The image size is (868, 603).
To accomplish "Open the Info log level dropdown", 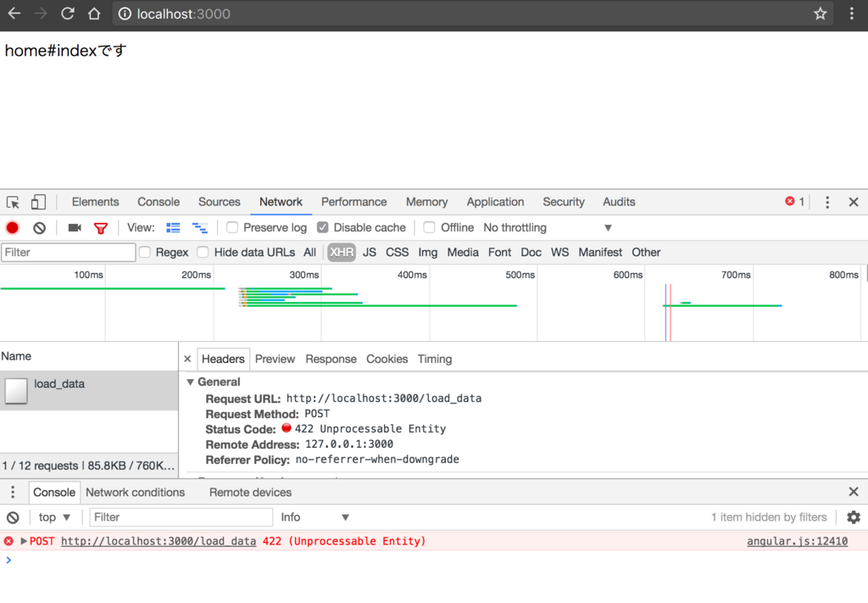I will [x=314, y=517].
